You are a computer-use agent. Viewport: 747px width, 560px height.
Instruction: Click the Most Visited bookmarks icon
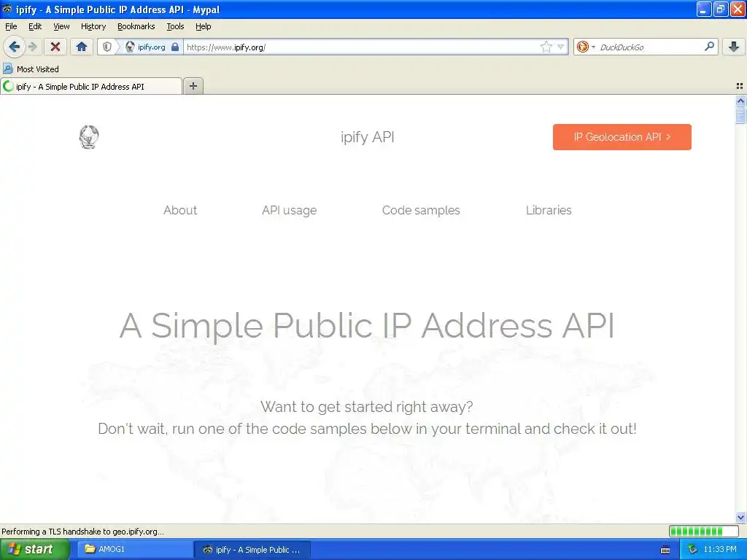pyautogui.click(x=8, y=69)
